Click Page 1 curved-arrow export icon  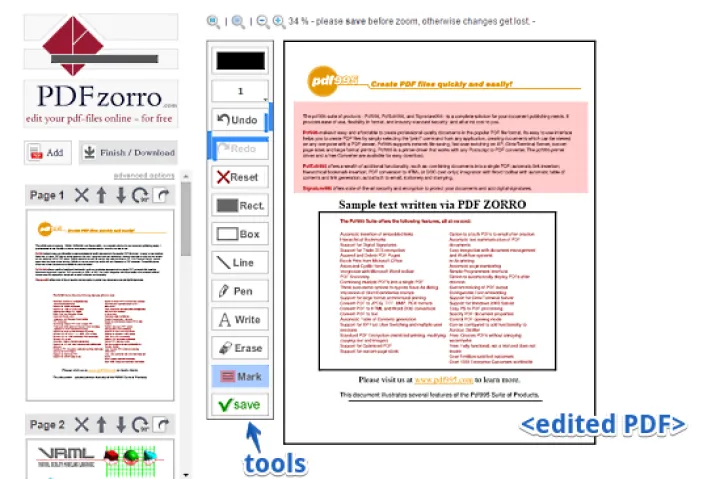pyautogui.click(x=162, y=195)
